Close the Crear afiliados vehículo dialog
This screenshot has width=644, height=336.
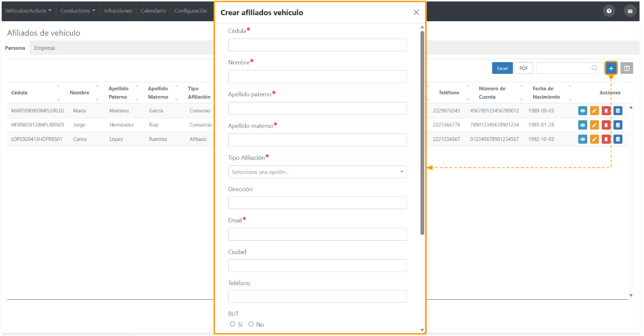(x=416, y=13)
